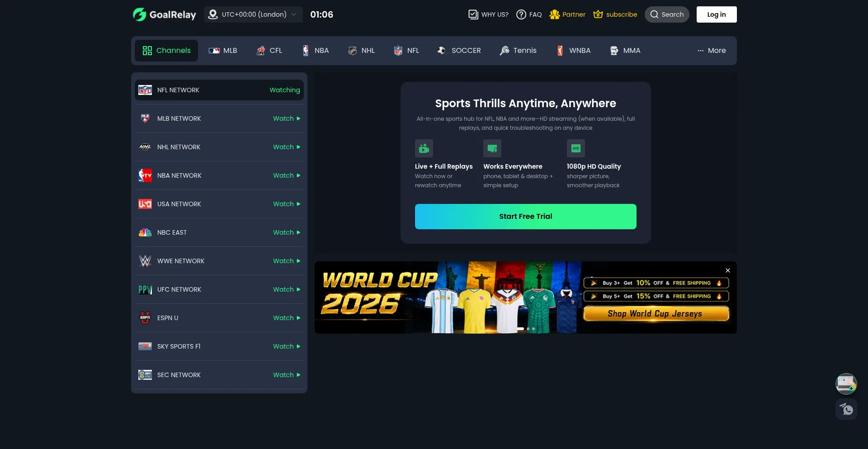Click Shop World Cup Jerseys button

[656, 314]
